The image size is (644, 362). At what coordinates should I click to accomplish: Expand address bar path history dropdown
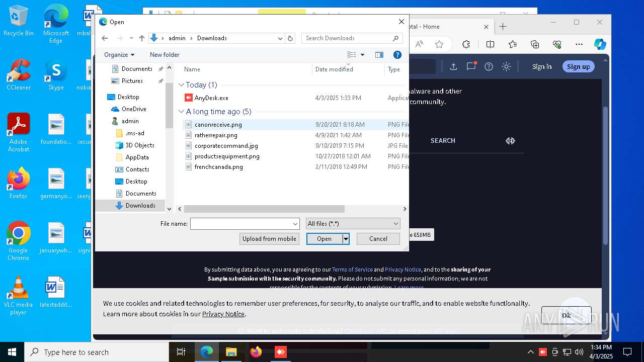click(280, 38)
